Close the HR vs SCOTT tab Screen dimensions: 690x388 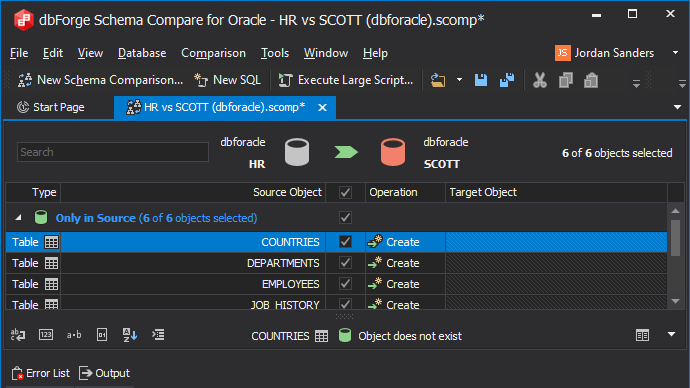pyautogui.click(x=323, y=107)
